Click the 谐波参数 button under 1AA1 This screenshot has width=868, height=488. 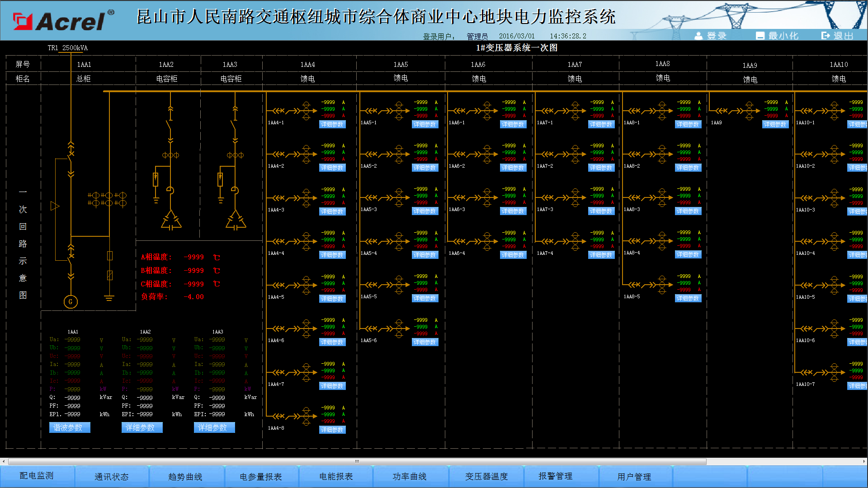70,427
